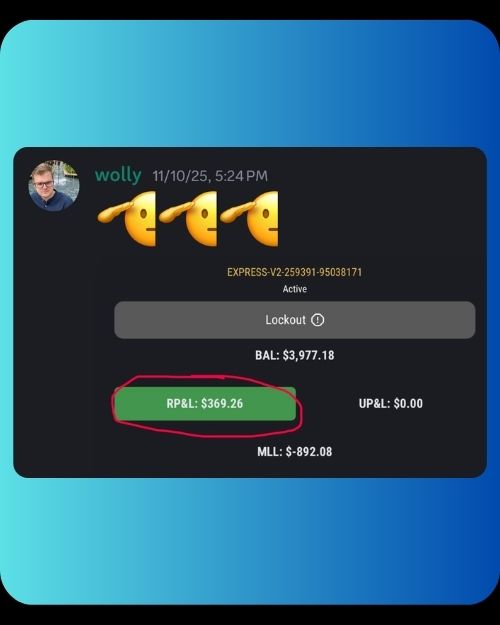Click the green RP&L: $369.26 button
Image resolution: width=500 pixels, height=625 pixels.
pos(205,403)
